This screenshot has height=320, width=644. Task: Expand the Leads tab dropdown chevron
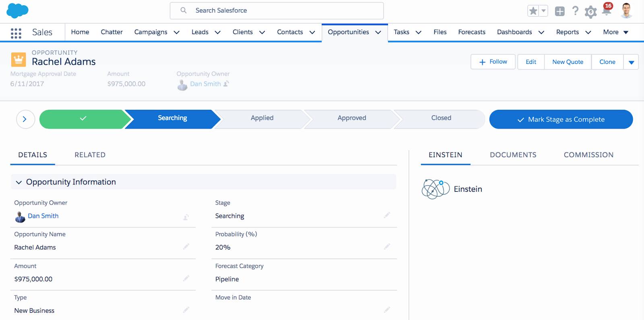217,33
